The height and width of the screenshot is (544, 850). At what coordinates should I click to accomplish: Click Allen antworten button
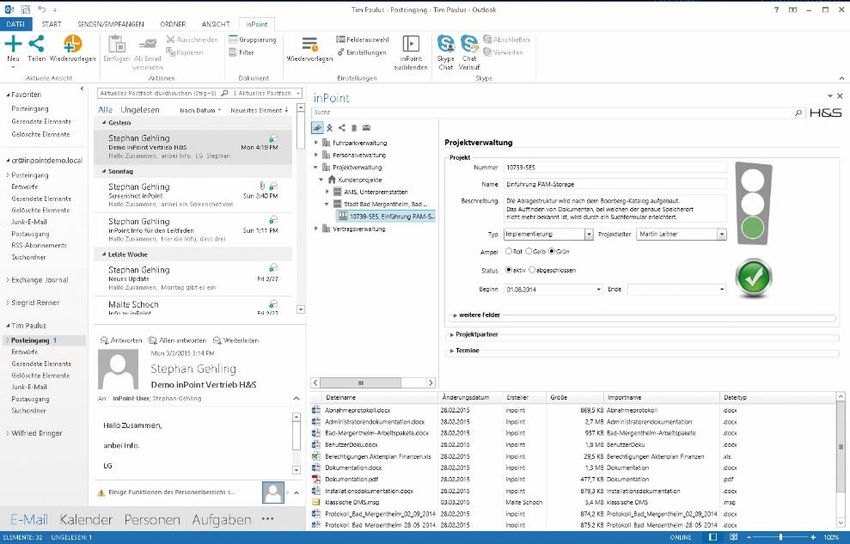(177, 340)
